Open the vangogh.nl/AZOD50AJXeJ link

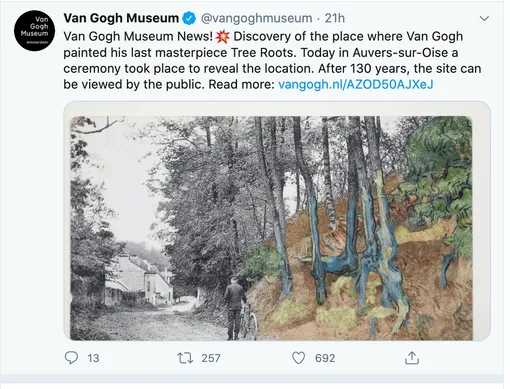[x=356, y=84]
